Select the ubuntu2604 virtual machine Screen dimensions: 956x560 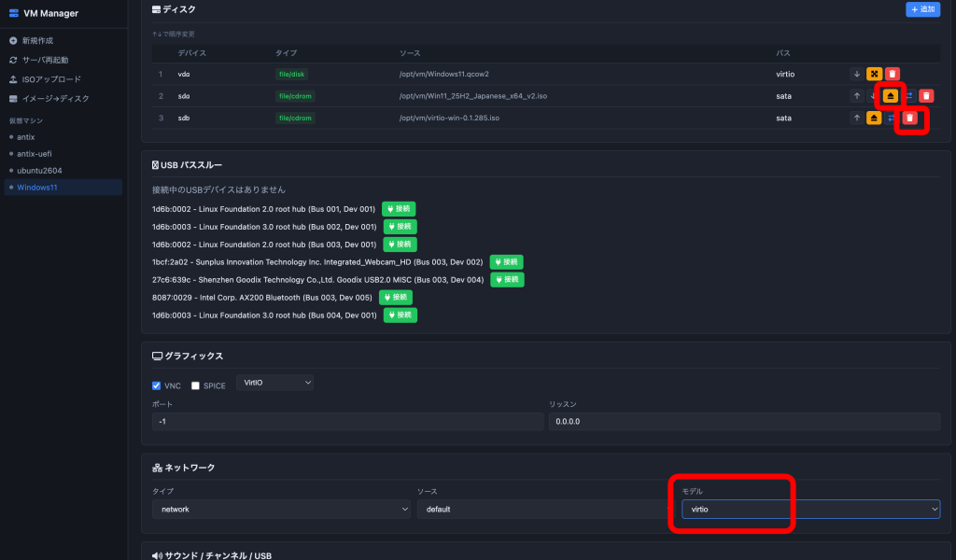pos(39,171)
